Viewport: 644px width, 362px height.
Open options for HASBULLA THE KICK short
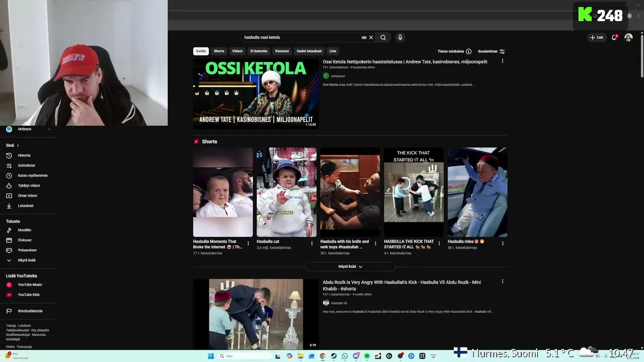[439, 243]
